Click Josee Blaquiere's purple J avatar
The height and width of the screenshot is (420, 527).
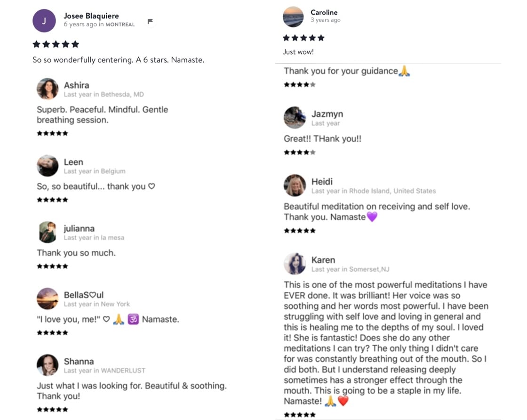tap(44, 21)
